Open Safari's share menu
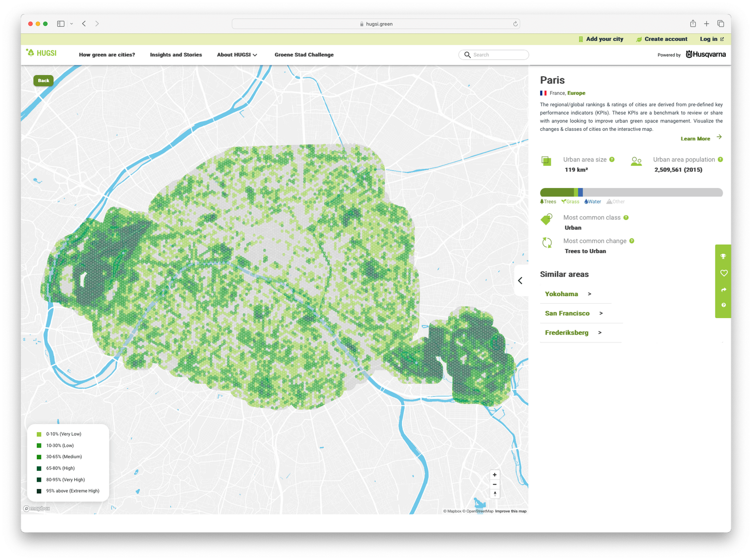This screenshot has height=560, width=752. tap(693, 24)
